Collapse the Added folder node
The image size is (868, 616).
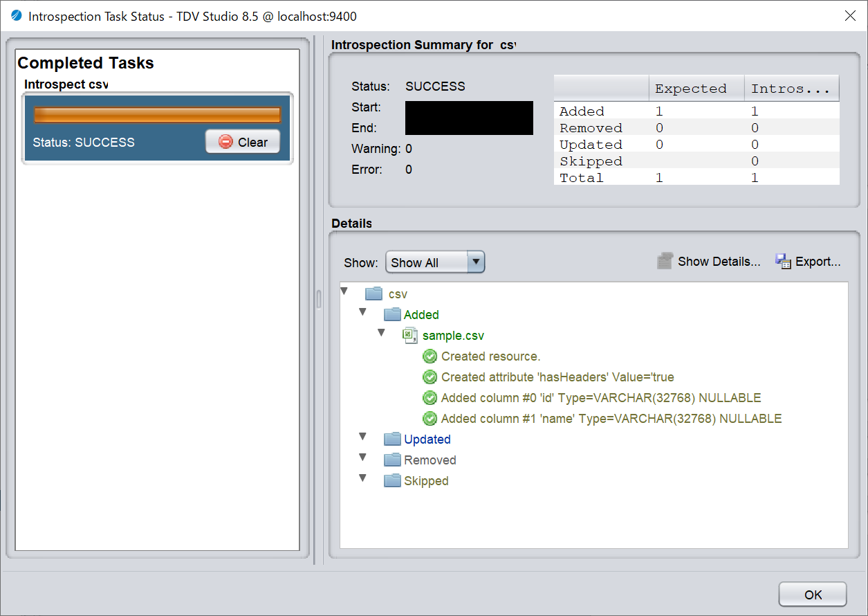coord(362,312)
